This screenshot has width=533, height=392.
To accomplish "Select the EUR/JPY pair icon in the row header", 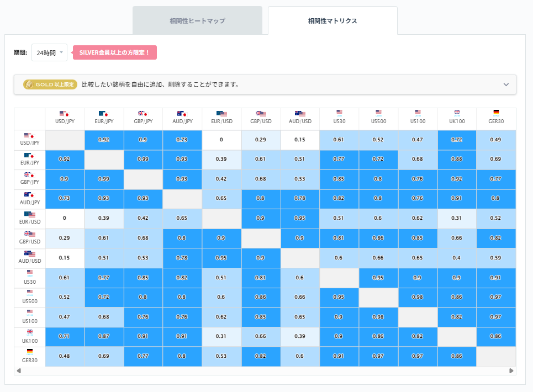I will click(x=29, y=156).
